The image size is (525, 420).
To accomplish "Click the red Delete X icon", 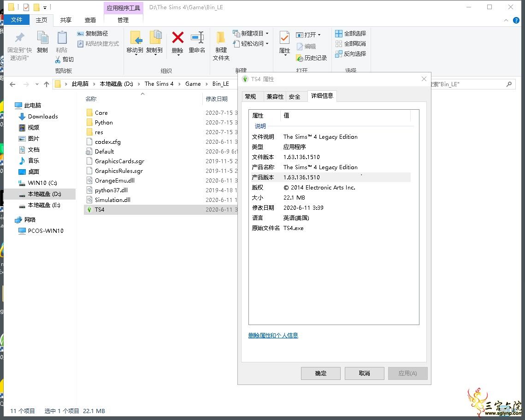I will point(177,37).
